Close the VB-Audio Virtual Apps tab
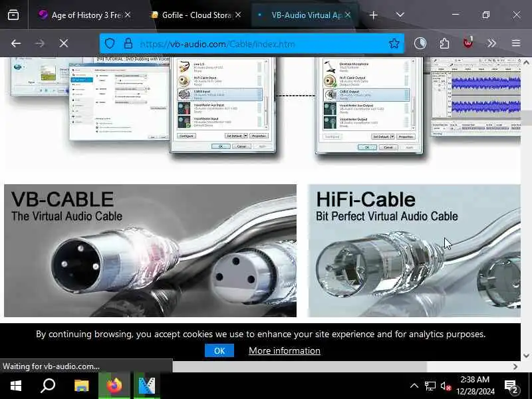This screenshot has width=532, height=399. tap(348, 15)
